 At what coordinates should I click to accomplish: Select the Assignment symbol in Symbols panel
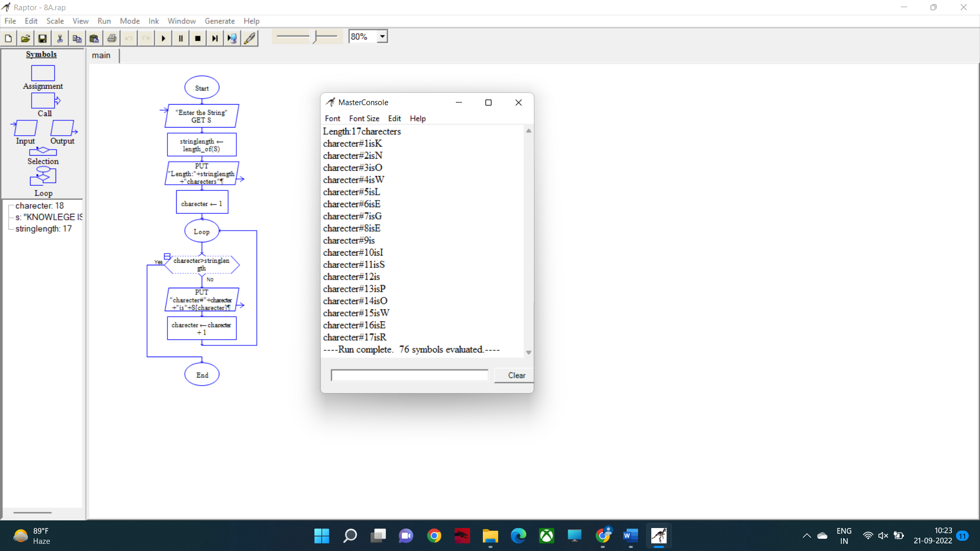(43, 73)
